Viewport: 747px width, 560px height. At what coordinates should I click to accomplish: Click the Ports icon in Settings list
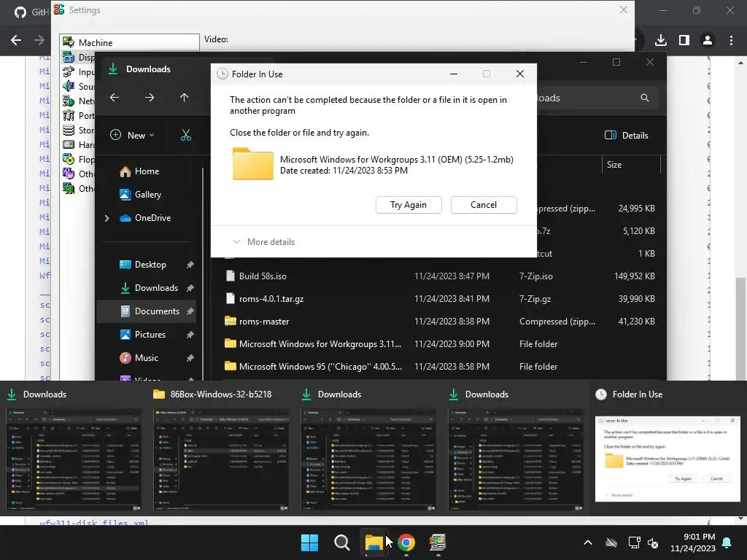pyautogui.click(x=69, y=115)
